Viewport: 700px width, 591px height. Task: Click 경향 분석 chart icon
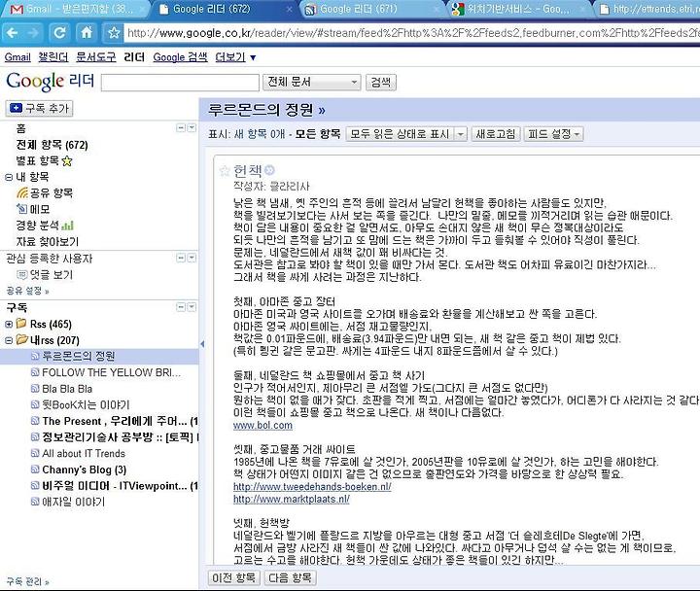tap(67, 226)
